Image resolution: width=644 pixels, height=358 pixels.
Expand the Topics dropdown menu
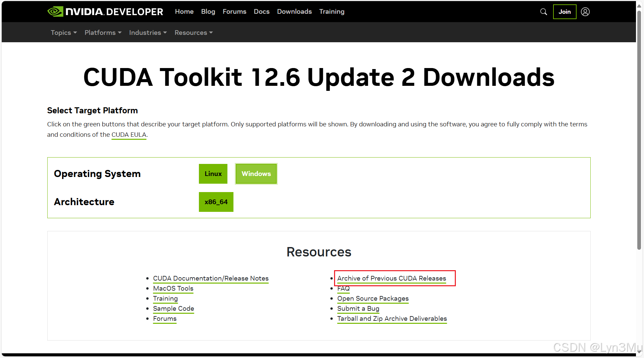(x=64, y=33)
